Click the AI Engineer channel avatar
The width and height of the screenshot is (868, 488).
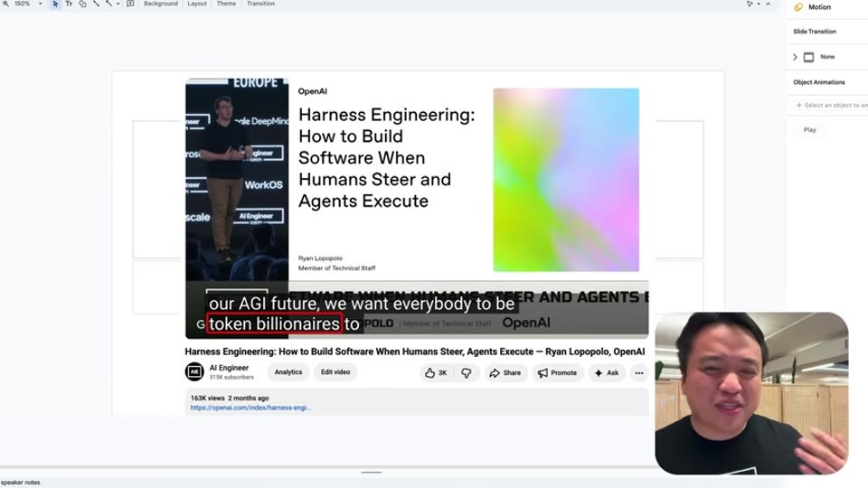click(x=194, y=371)
